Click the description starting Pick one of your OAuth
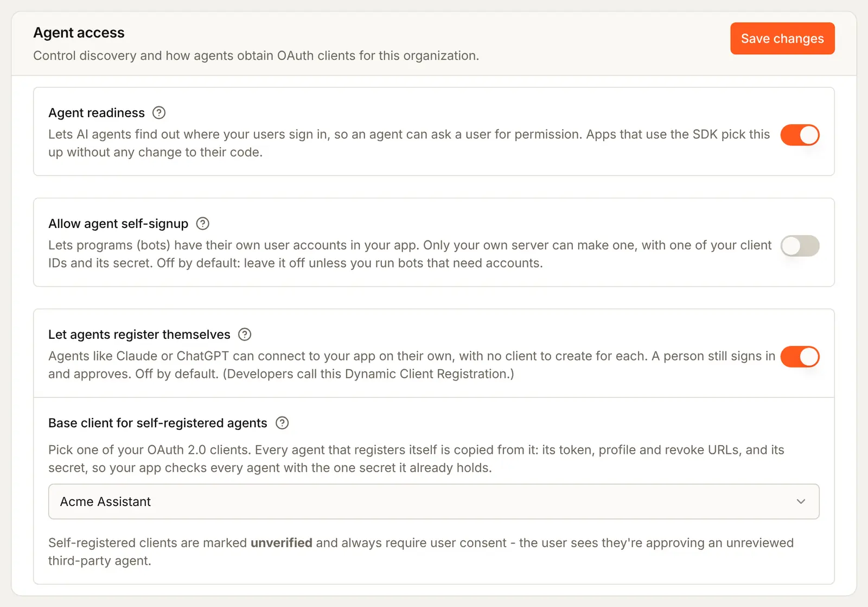This screenshot has width=868, height=607. (416, 459)
